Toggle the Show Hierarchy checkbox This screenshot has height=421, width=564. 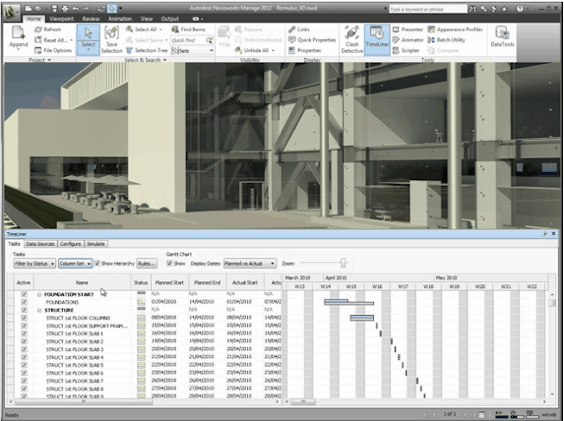point(97,263)
